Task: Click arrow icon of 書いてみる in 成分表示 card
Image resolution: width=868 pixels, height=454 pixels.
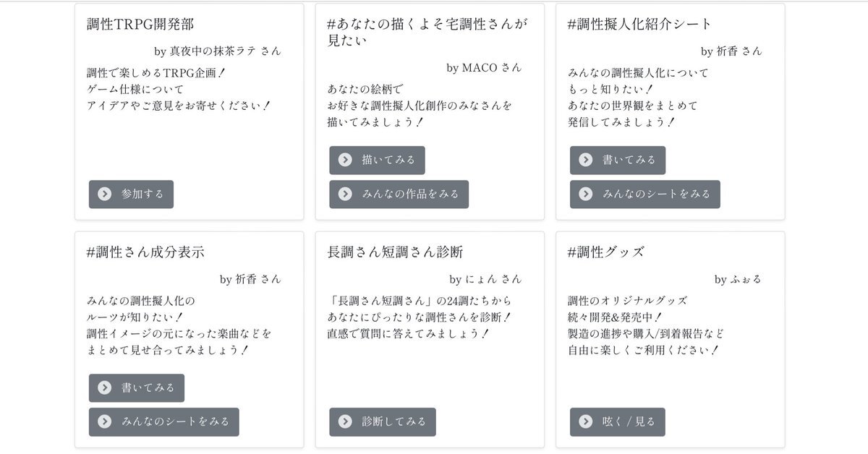Action: (x=105, y=387)
